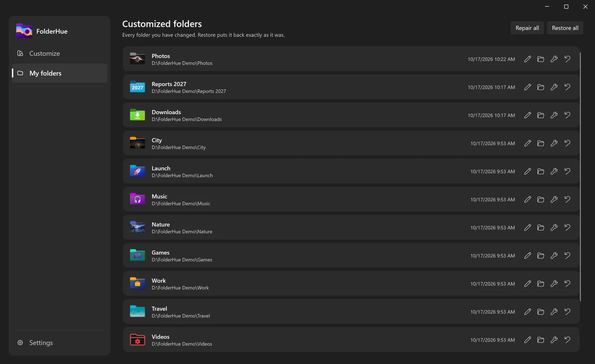Edit the Travel folder pencil icon
This screenshot has width=595, height=364.
coord(527,312)
